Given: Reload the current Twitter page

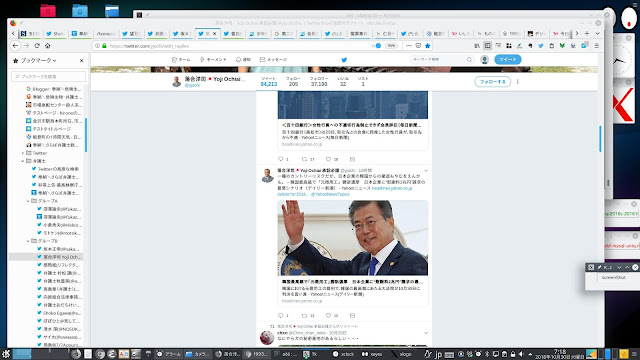Looking at the screenshot, I should point(37,46).
